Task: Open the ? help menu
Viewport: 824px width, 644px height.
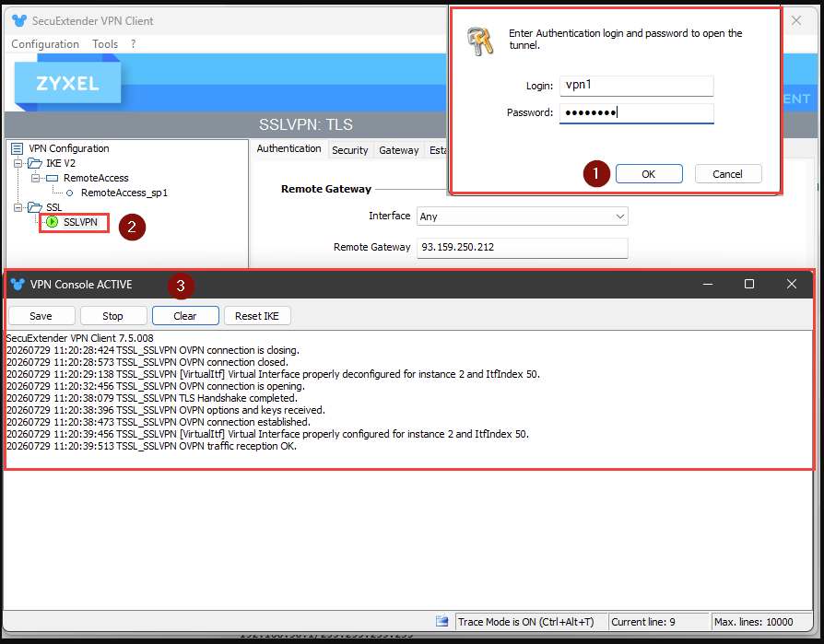Action: pos(134,44)
